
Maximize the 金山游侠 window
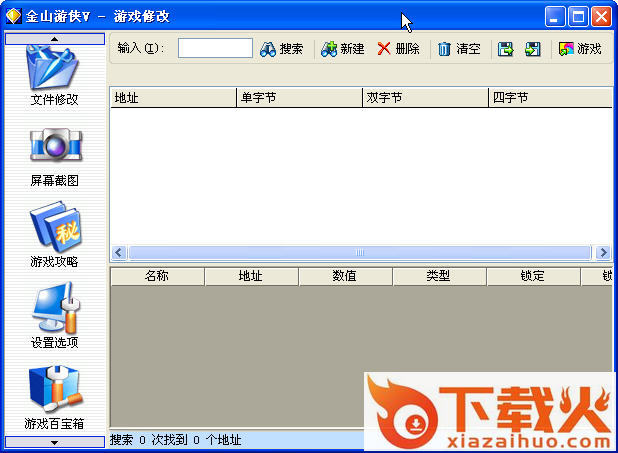click(578, 17)
